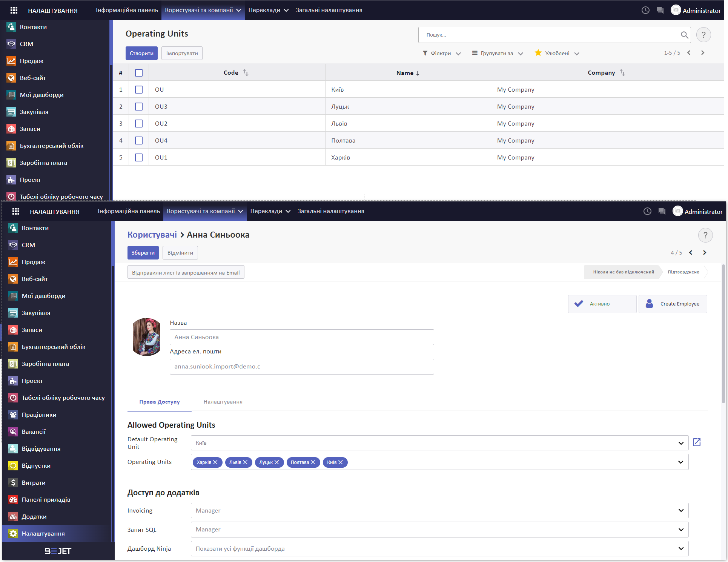
Task: Open Загальні налаштування in the user form window
Action: [331, 211]
